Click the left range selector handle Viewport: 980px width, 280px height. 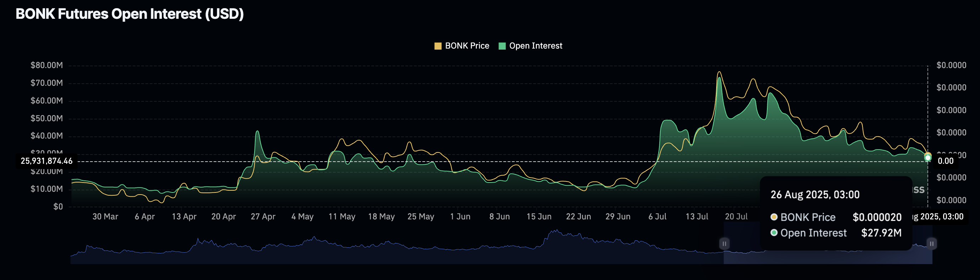coord(724,243)
